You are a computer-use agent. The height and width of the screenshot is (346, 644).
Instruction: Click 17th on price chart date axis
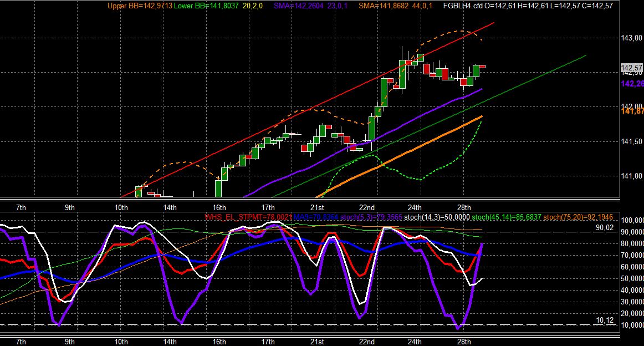(268, 207)
